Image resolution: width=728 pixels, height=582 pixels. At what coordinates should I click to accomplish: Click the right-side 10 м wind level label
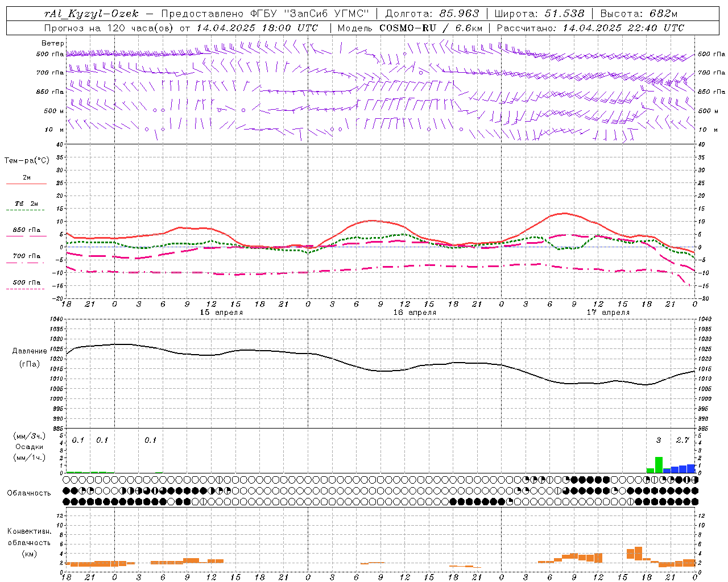708,130
